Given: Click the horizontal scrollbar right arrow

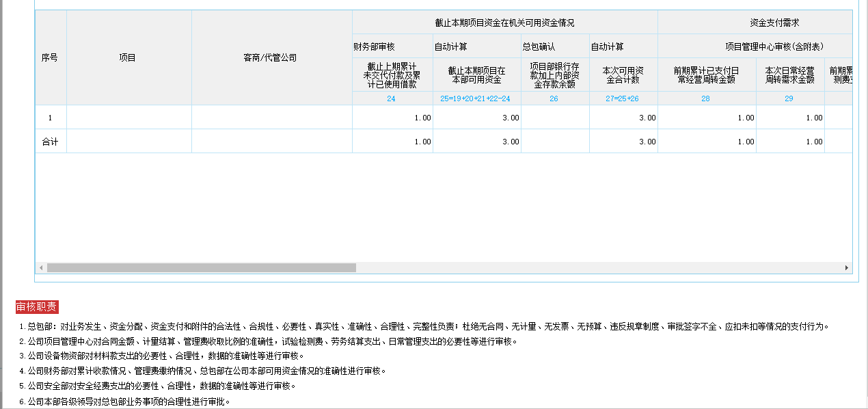Looking at the screenshot, I should (847, 268).
